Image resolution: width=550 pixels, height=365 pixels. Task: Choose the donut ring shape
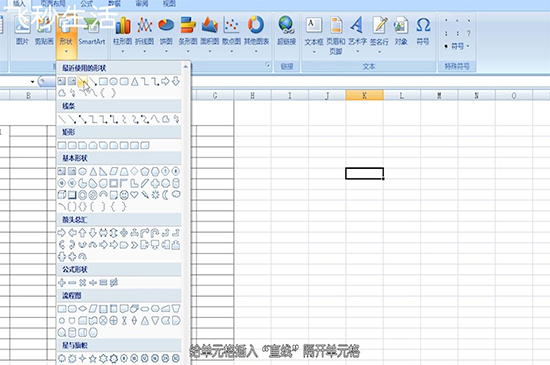(82, 195)
